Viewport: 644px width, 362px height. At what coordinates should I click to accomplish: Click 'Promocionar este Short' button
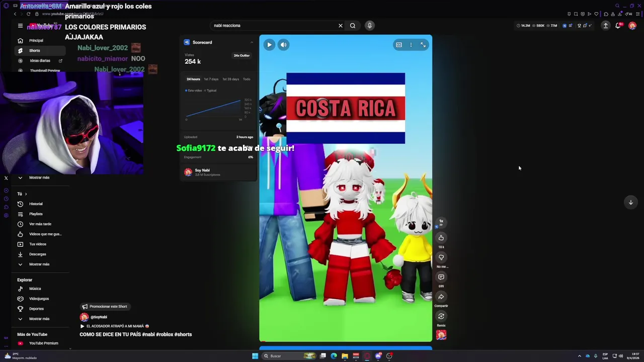click(x=105, y=306)
